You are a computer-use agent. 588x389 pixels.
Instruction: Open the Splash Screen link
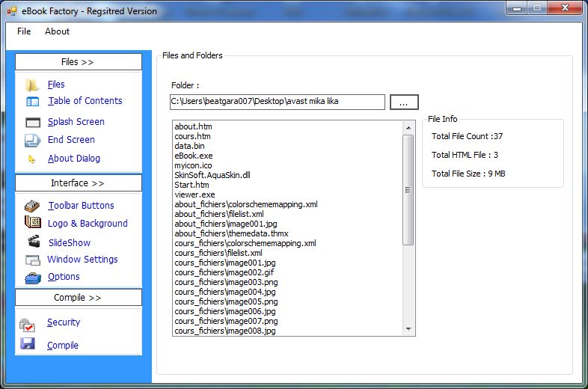click(76, 122)
